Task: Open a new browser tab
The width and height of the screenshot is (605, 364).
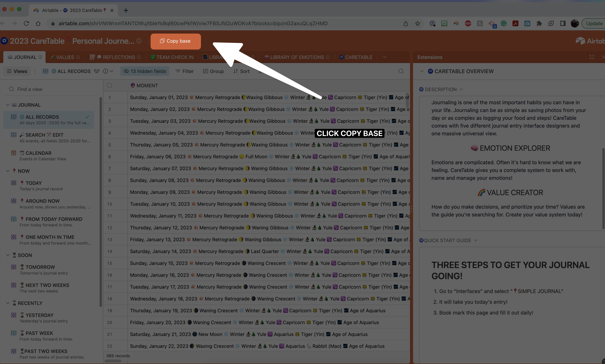Action: click(126, 10)
